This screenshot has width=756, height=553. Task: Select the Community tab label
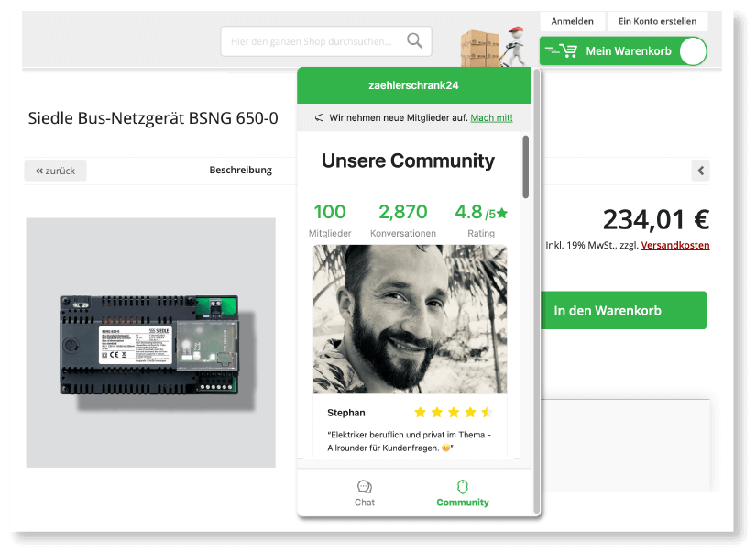tap(463, 503)
